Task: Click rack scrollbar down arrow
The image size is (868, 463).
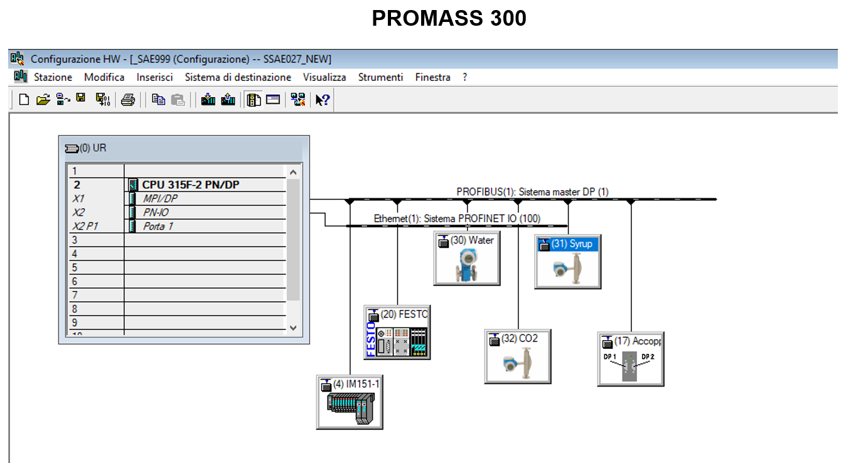Action: coord(293,327)
